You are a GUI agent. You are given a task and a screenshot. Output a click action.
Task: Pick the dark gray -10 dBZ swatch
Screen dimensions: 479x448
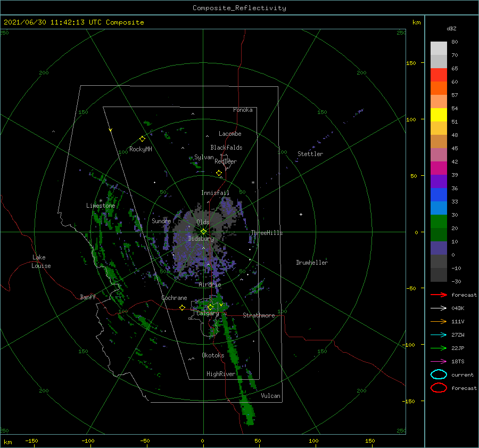coord(439,275)
